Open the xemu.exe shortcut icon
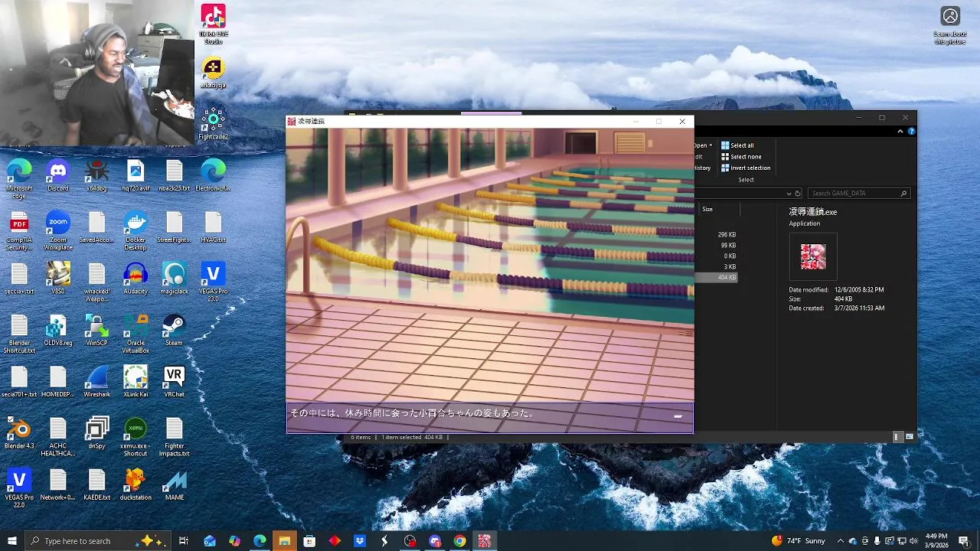 coord(136,436)
